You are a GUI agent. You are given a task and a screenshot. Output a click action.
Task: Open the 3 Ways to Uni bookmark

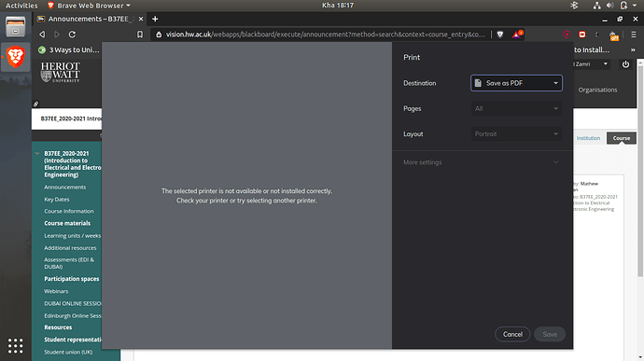69,50
